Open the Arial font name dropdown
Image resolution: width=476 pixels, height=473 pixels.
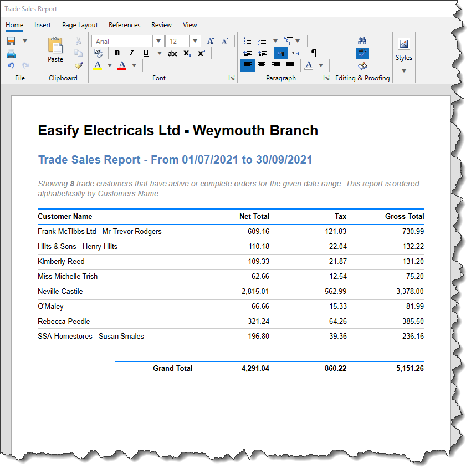[158, 42]
